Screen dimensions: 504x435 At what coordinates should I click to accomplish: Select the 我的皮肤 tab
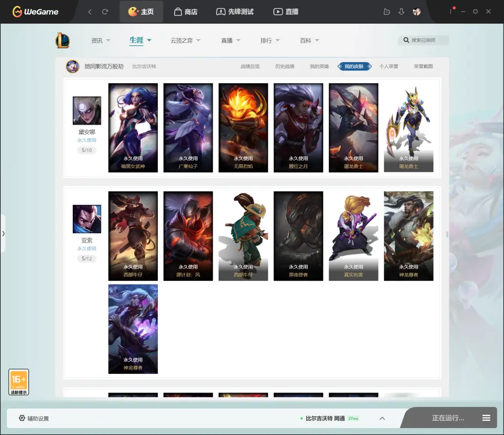point(354,67)
